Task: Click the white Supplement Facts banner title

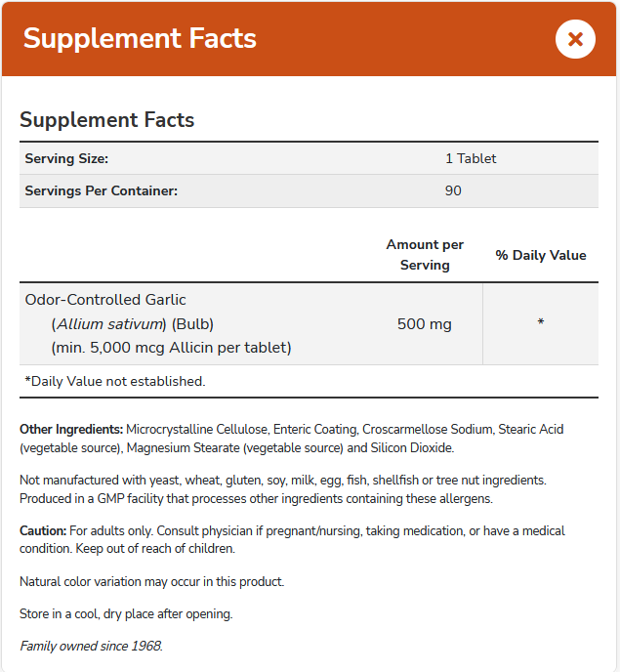Action: point(140,39)
